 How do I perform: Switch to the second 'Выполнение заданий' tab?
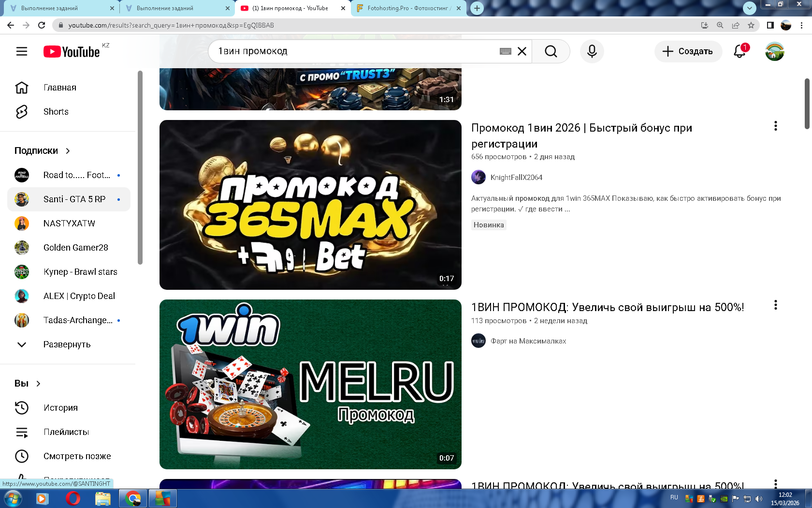[176, 8]
